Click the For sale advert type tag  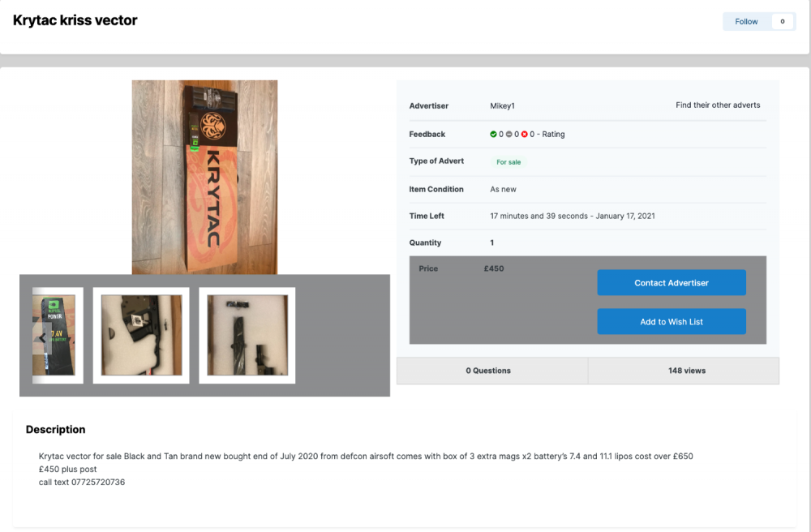click(x=508, y=162)
